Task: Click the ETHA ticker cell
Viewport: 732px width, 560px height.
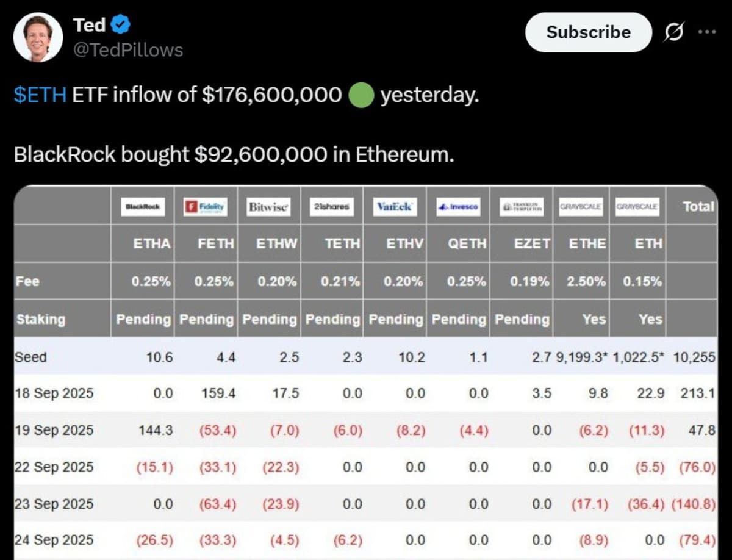Action: 152,243
